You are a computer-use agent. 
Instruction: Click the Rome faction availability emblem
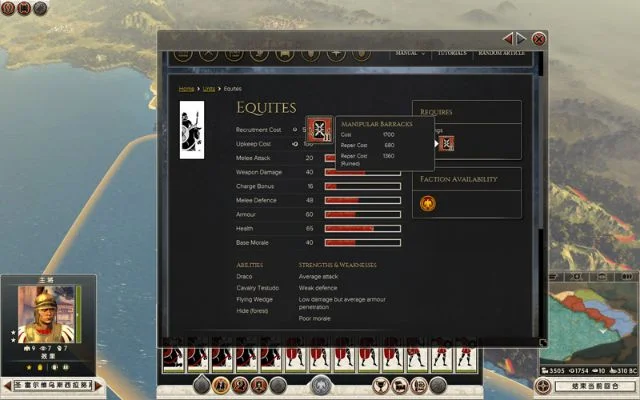tap(428, 203)
